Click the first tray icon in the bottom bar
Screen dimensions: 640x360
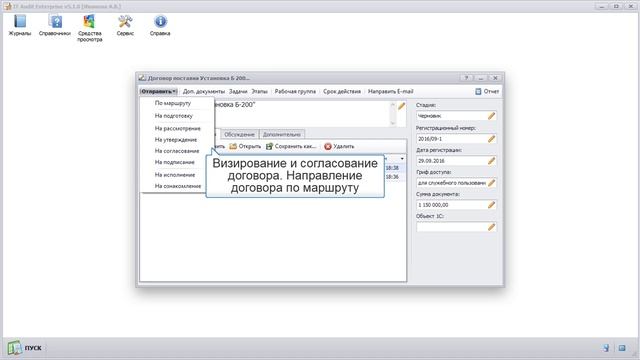click(x=606, y=348)
